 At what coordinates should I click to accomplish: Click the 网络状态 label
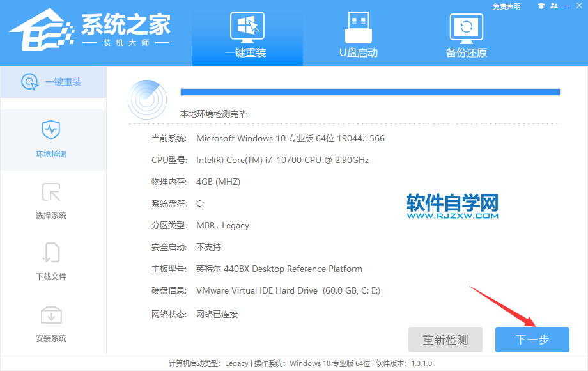point(169,314)
